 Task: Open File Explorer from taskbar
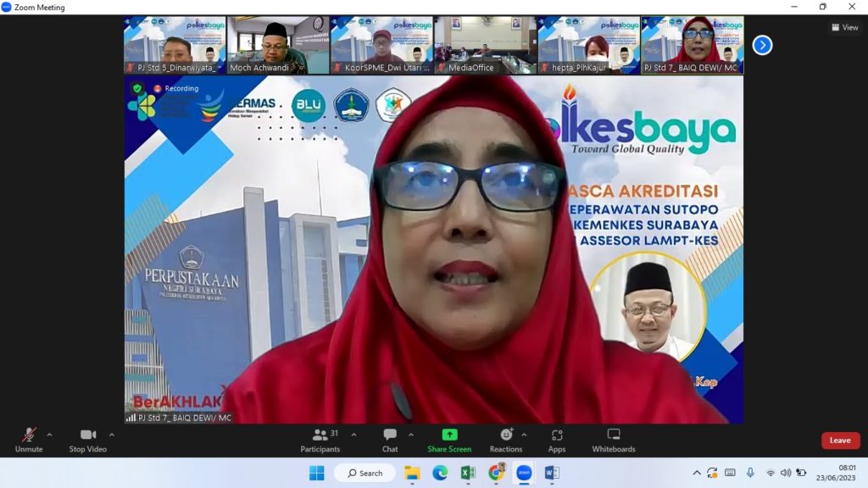(x=413, y=473)
